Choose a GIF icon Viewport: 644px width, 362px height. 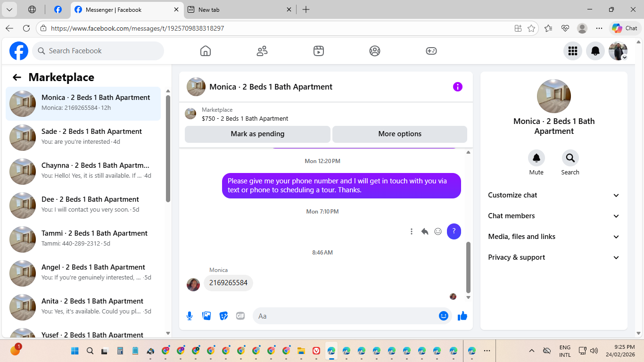tap(240, 316)
